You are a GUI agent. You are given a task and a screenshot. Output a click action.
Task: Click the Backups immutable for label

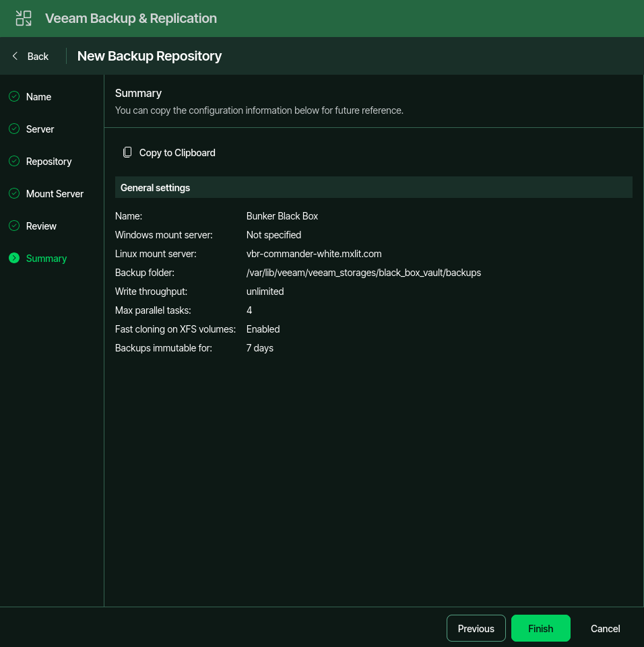164,348
